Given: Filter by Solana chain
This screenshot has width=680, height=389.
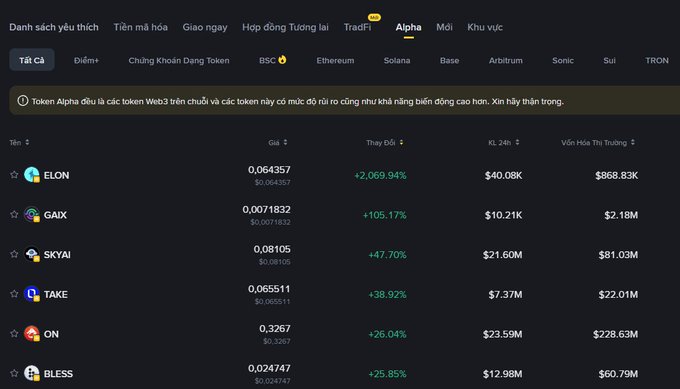Looking at the screenshot, I should coord(397,60).
